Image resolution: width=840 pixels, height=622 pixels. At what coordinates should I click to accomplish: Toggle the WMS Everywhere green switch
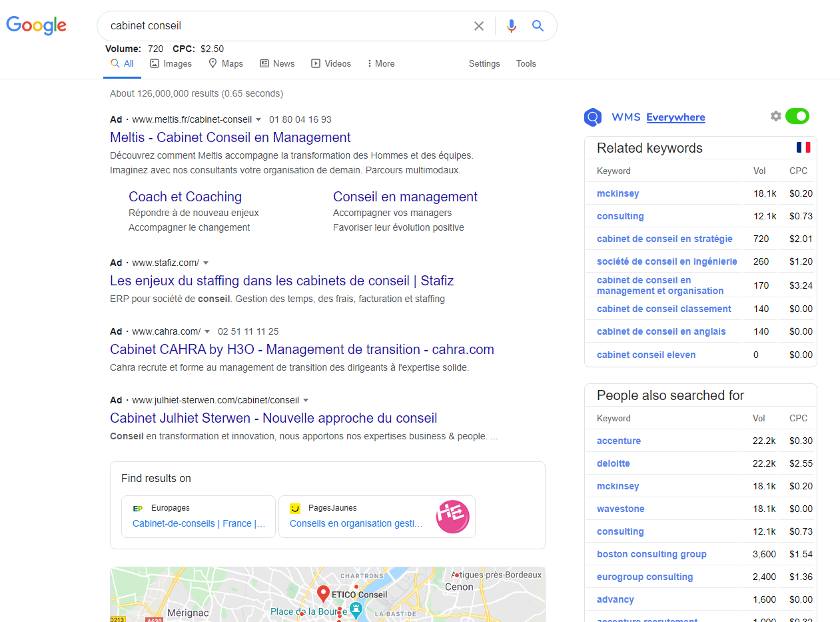797,116
